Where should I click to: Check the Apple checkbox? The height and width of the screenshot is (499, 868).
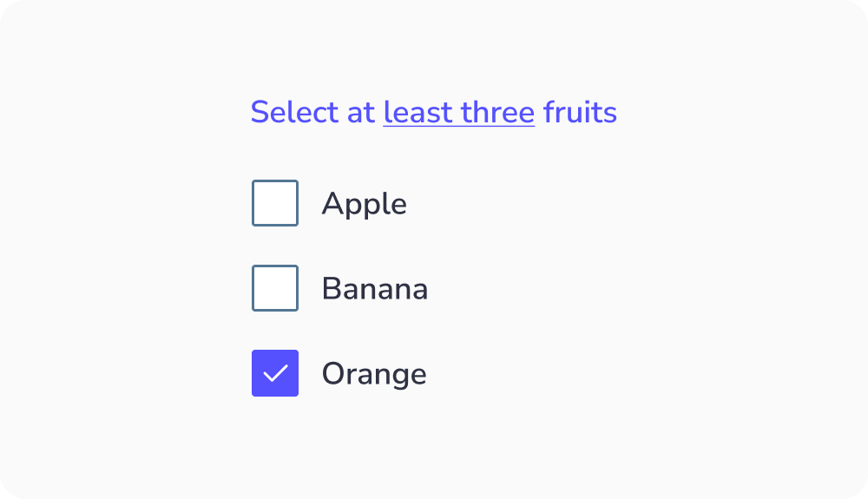click(275, 203)
